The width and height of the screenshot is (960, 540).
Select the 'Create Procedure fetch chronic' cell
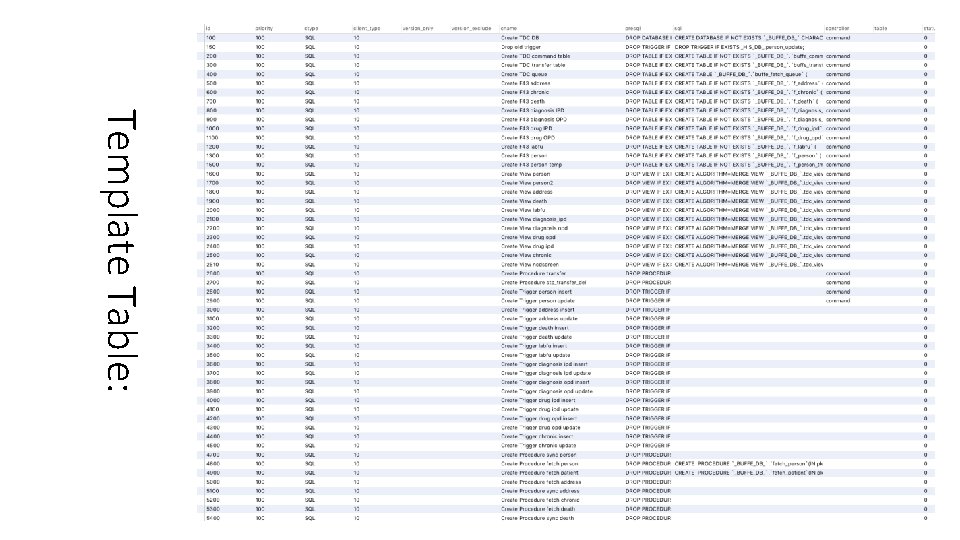click(x=540, y=500)
